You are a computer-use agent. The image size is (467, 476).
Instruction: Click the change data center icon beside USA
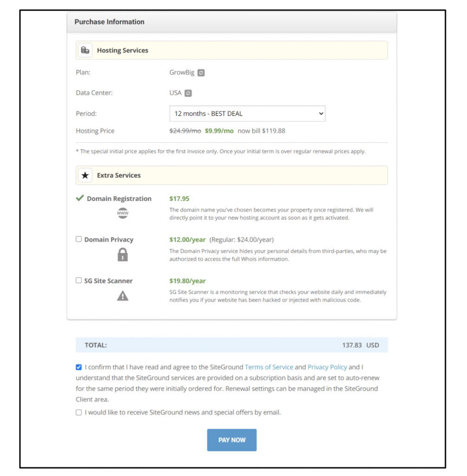coord(188,93)
